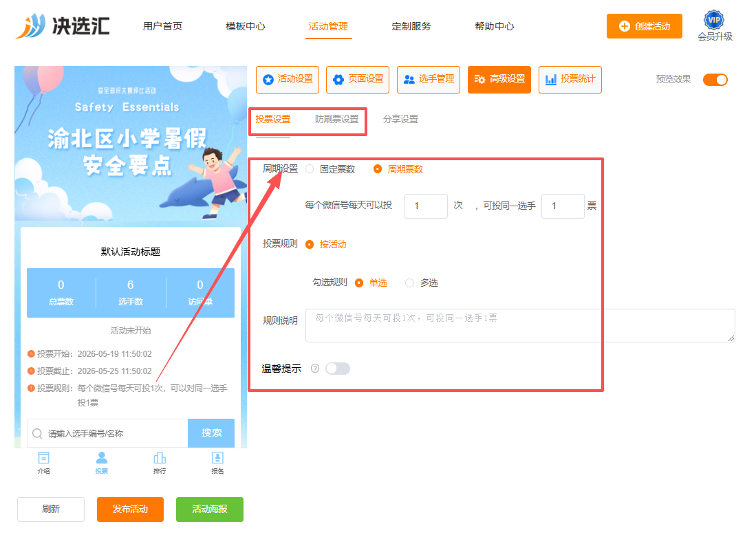Viewport: 756px width, 537px height.
Task: Select the 固定票数 radio option
Action: [310, 168]
